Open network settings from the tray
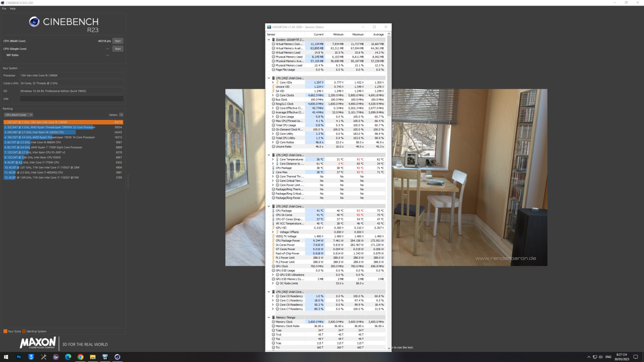This screenshot has height=362, width=644. (595, 357)
